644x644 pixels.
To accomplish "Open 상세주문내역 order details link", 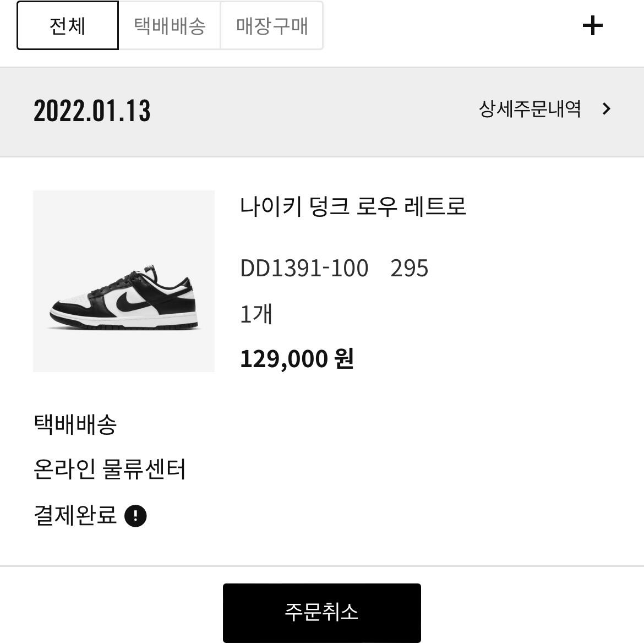I will [530, 109].
